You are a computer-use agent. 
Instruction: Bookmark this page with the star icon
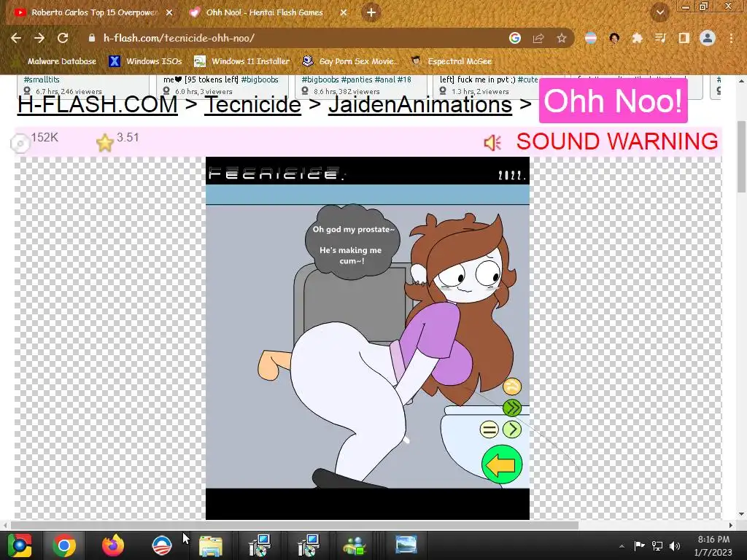562,38
